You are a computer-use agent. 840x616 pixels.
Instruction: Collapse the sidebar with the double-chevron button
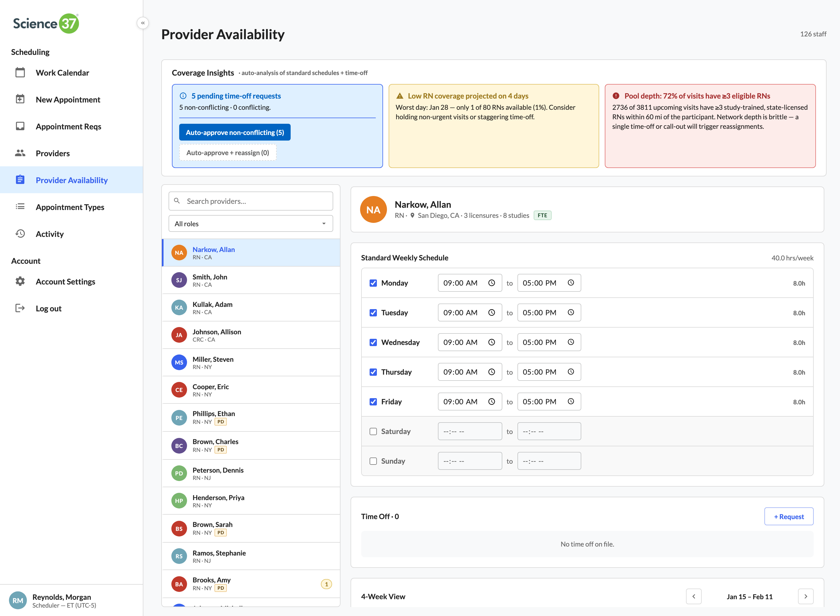coord(143,23)
